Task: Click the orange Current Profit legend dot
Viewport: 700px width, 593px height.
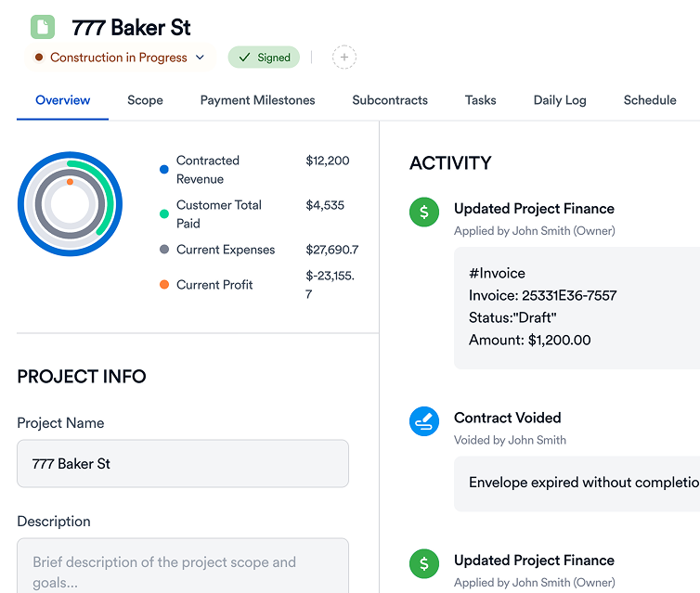Action: point(163,284)
